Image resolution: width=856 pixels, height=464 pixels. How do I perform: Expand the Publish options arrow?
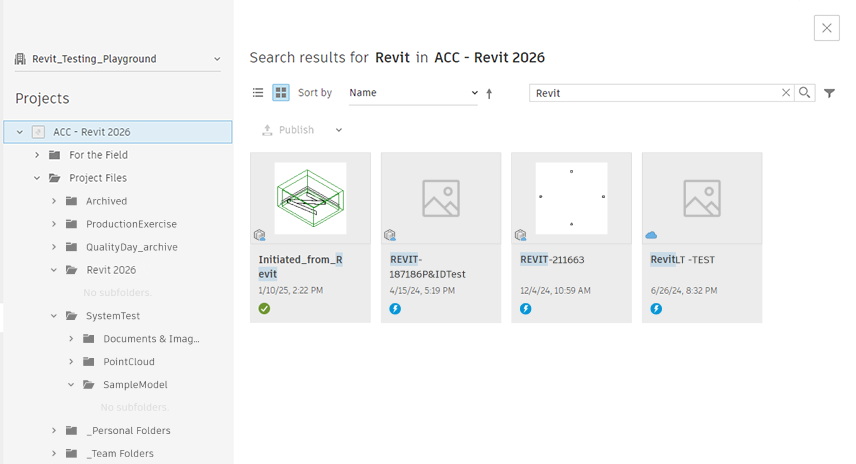(x=339, y=130)
